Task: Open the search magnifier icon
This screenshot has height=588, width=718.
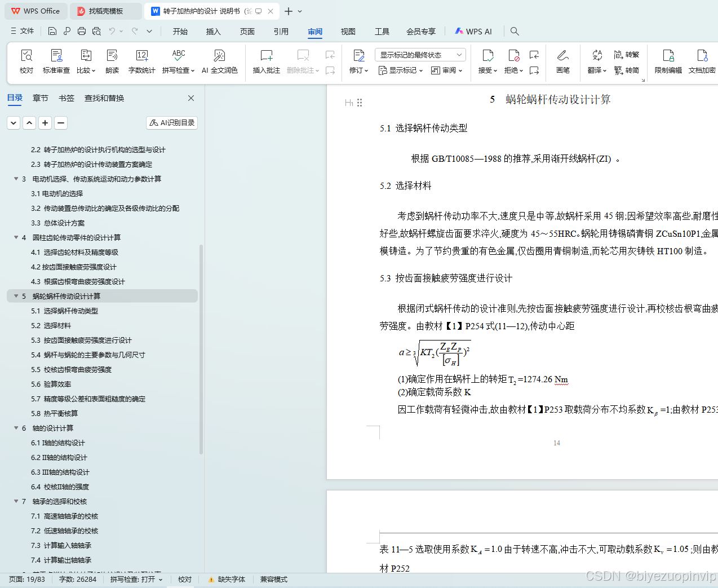Action: pyautogui.click(x=515, y=31)
